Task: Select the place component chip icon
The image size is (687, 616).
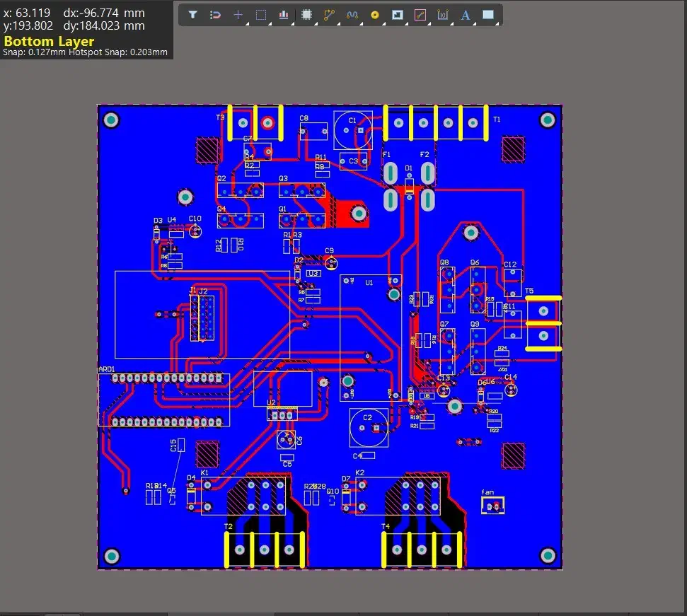Action: pyautogui.click(x=306, y=15)
